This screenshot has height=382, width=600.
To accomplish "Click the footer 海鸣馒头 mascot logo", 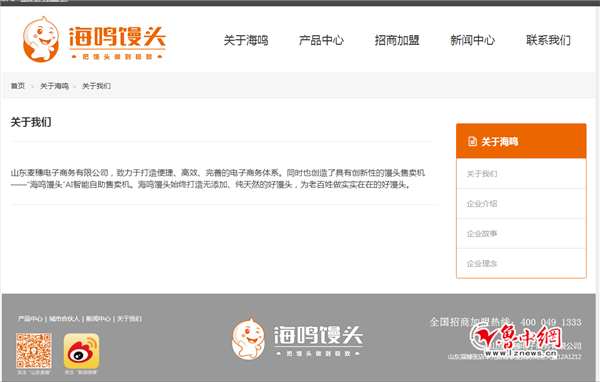I will click(x=297, y=339).
